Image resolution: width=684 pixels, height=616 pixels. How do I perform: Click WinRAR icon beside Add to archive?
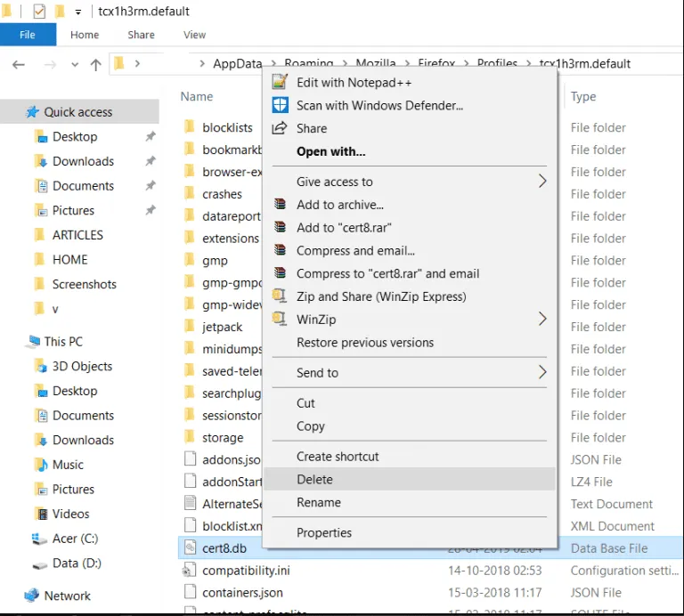point(280,204)
